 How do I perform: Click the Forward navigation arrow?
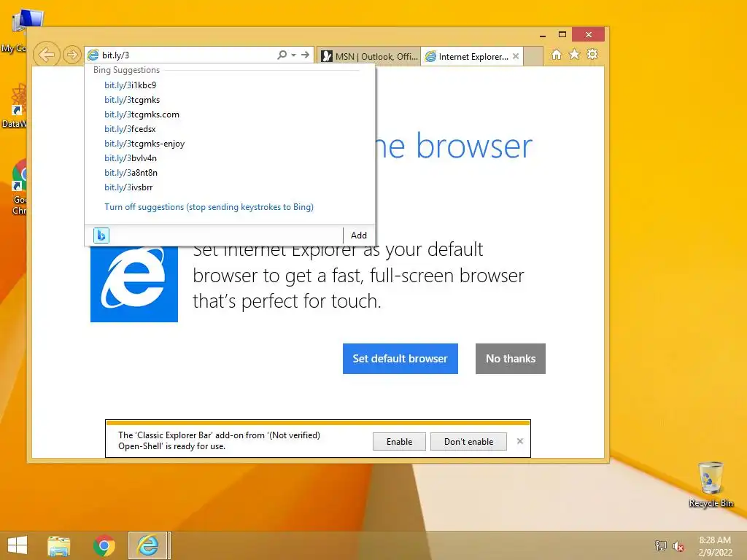tap(72, 55)
